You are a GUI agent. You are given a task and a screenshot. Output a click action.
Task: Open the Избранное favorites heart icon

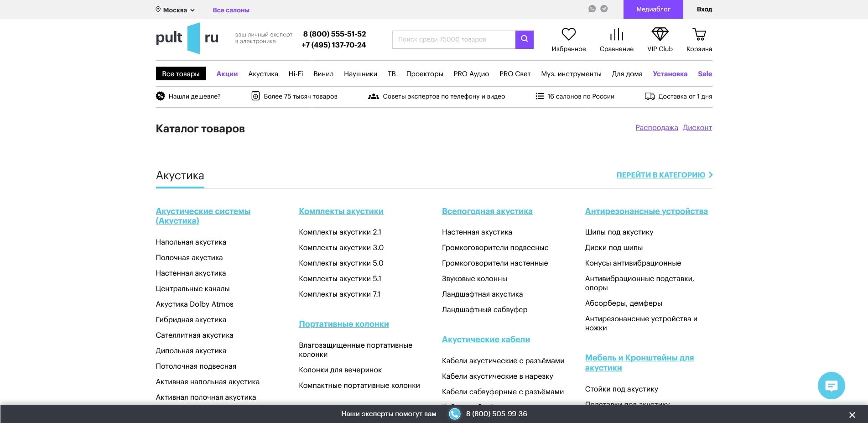(568, 34)
